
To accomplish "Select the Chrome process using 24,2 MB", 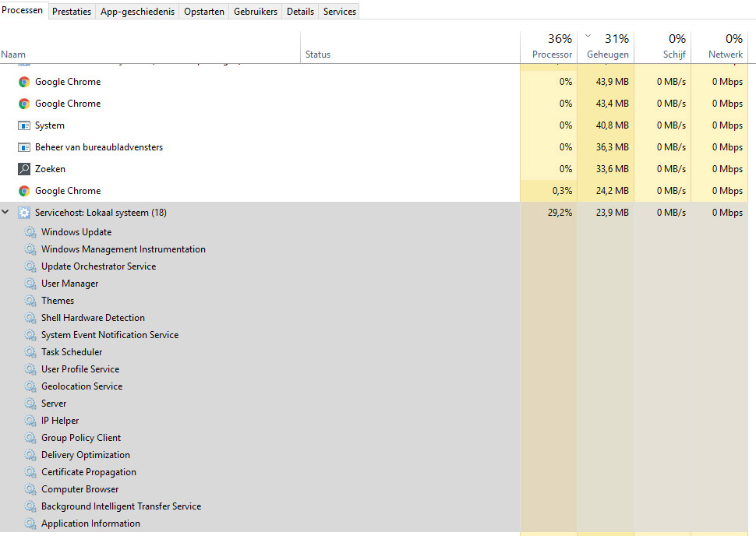I will point(68,191).
